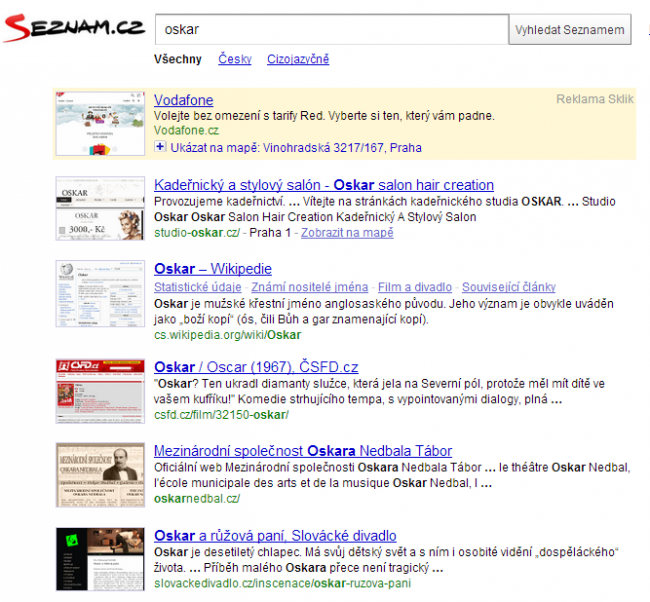
Task: Follow the Vodafone.cz green URL
Action: 186,131
